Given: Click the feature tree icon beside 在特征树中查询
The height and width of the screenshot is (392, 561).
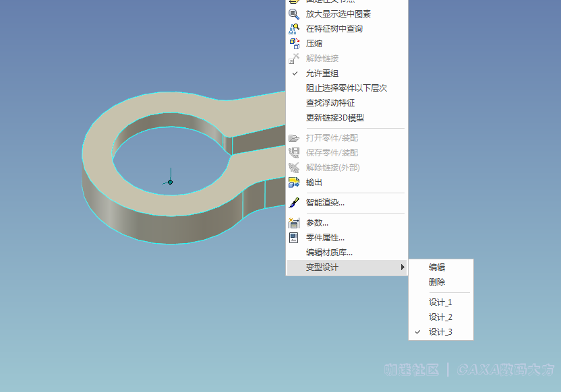Looking at the screenshot, I should 294,29.
